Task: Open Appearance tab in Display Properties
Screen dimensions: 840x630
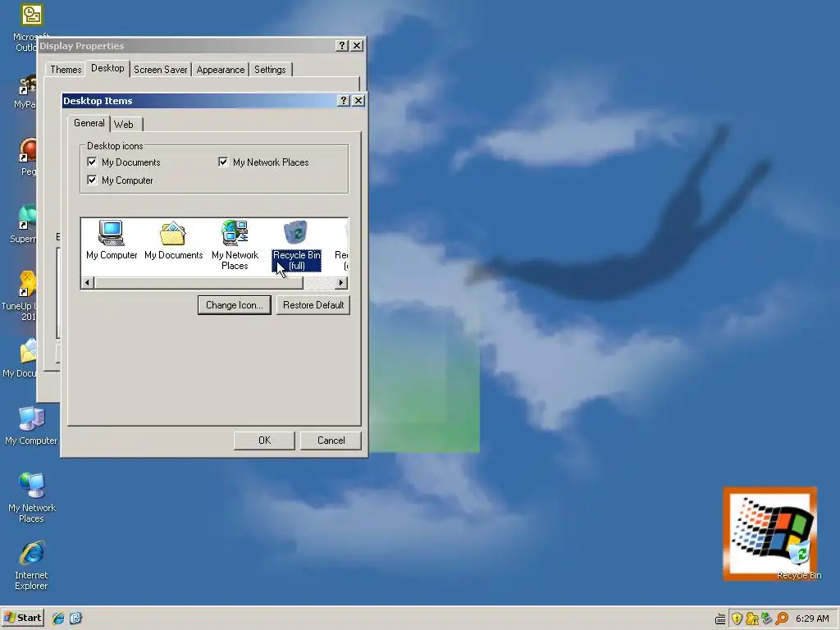Action: point(220,70)
